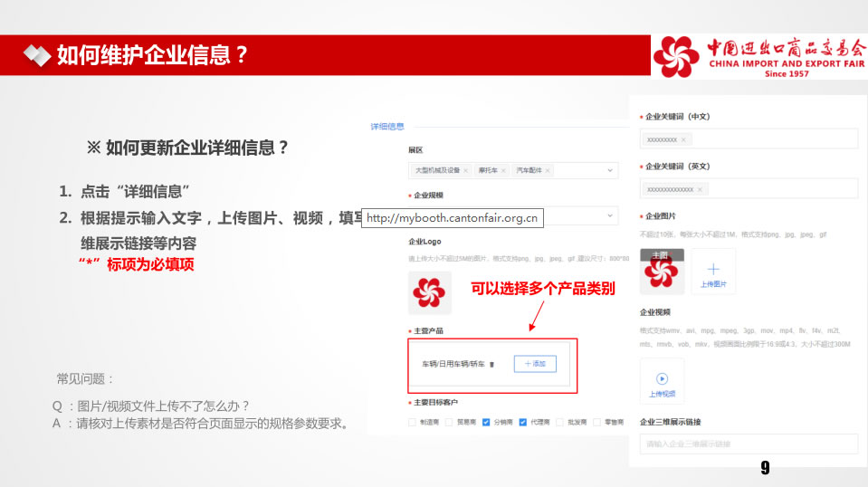Click the 上传视频 play icon tile
The image size is (868, 487).
pyautogui.click(x=662, y=381)
